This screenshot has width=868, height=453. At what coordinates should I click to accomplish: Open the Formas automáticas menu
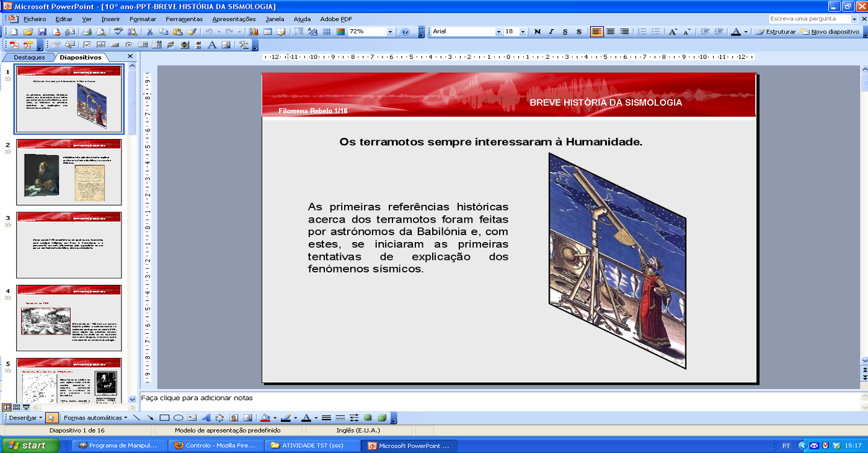pos(95,418)
